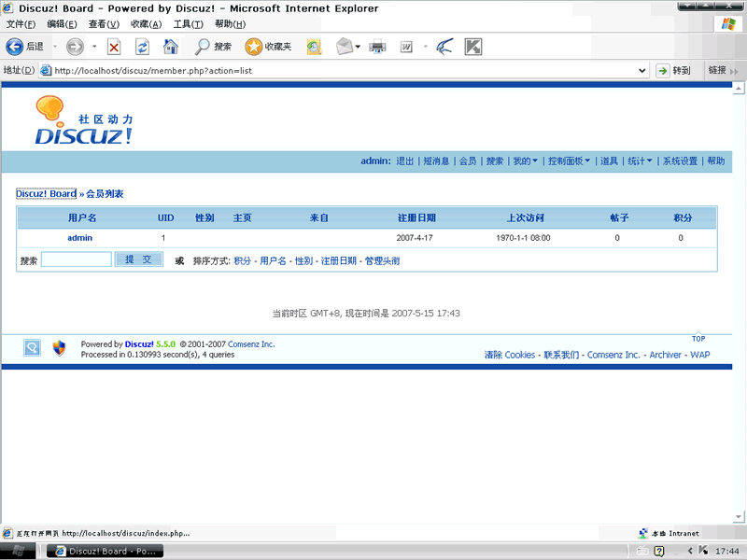The width and height of the screenshot is (747, 560).
Task: Click the green 转到 (Go) arrow icon
Action: coord(665,70)
